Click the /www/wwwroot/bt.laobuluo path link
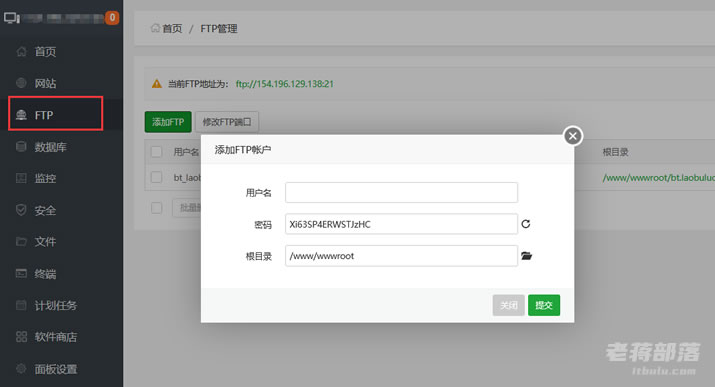 658,178
